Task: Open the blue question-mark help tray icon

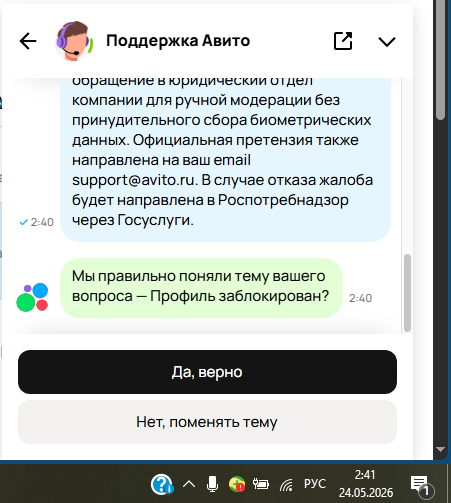Action: [162, 484]
